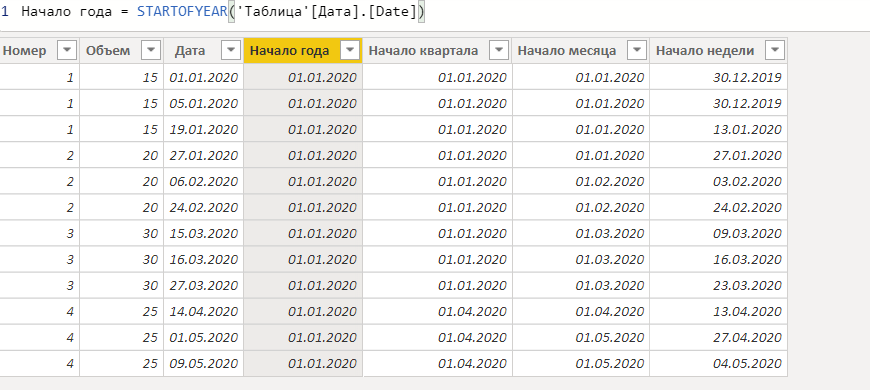
Task: Click date cell 05.01.2020 in Дата column
Action: coord(204,103)
